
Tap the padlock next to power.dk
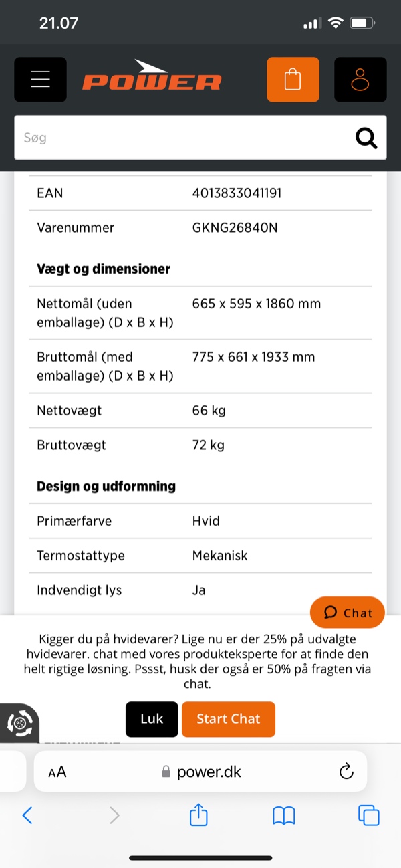click(164, 771)
